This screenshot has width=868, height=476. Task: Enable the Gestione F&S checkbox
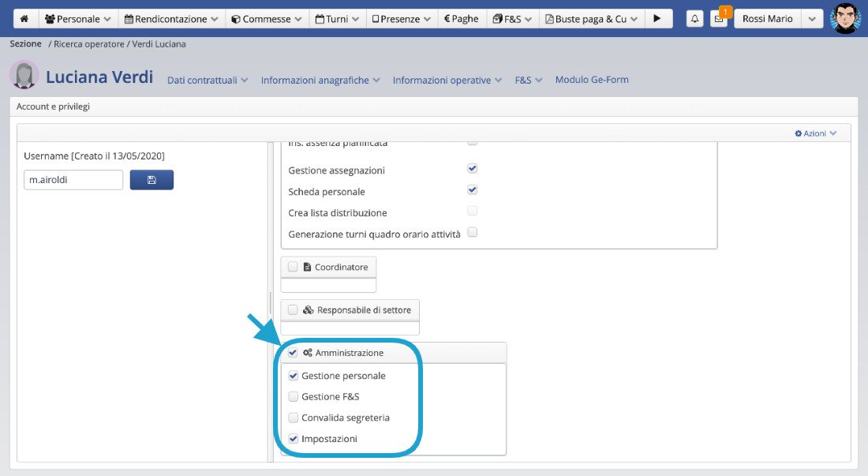(x=294, y=396)
